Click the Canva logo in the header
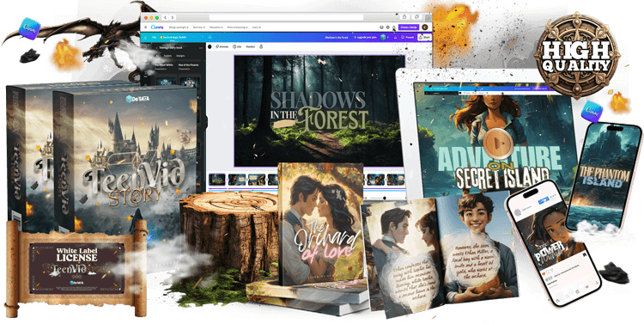 click(x=157, y=28)
